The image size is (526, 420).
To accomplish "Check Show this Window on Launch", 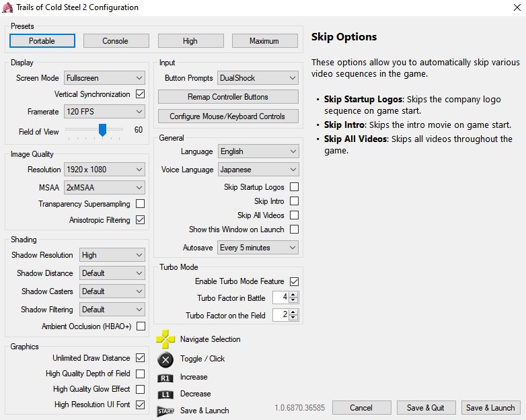I will point(294,229).
